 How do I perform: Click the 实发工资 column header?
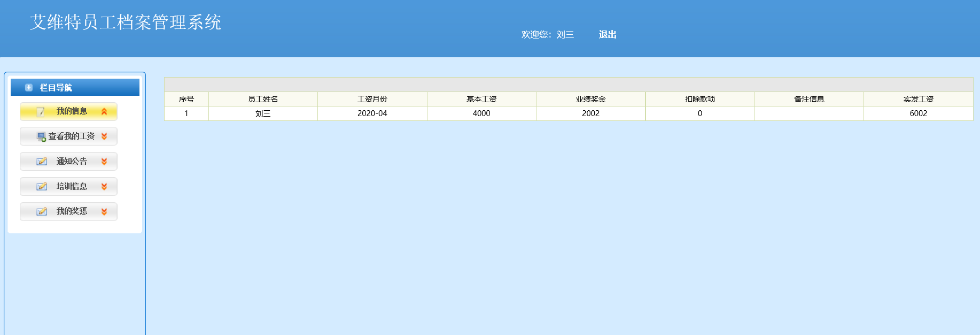[919, 99]
